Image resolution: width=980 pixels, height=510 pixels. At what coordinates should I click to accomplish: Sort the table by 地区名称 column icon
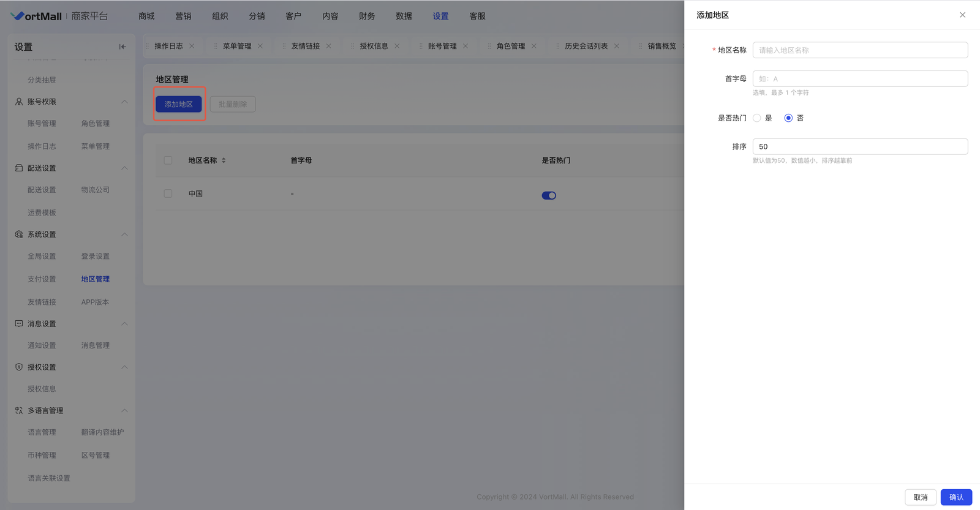[224, 160]
